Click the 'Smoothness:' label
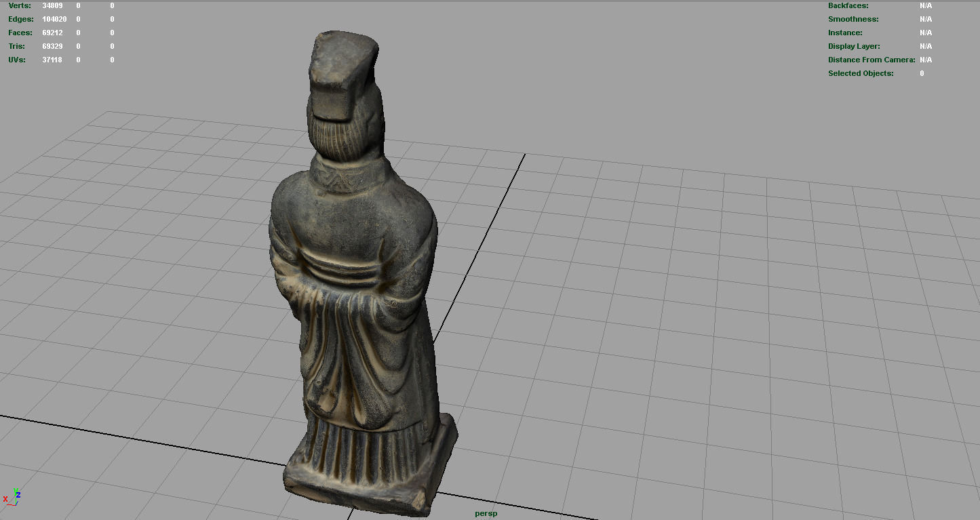Screen dimensions: 980x520 coord(853,19)
